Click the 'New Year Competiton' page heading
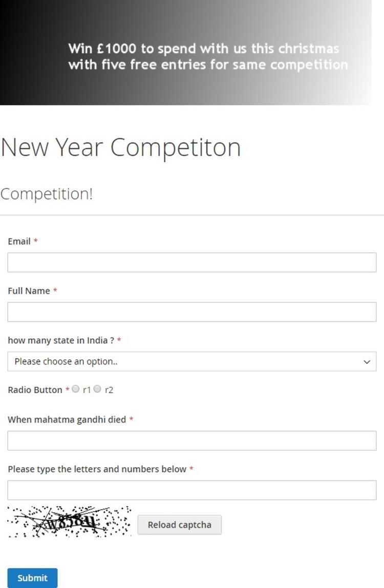 click(x=121, y=147)
